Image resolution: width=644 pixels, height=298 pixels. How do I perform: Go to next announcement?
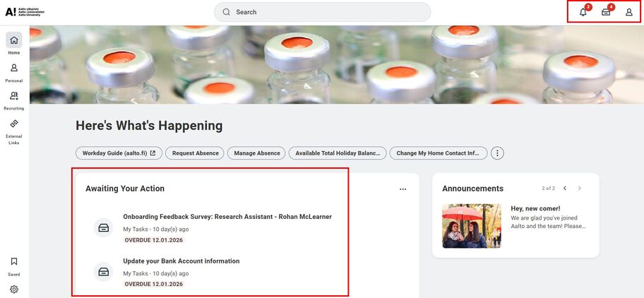pos(580,189)
